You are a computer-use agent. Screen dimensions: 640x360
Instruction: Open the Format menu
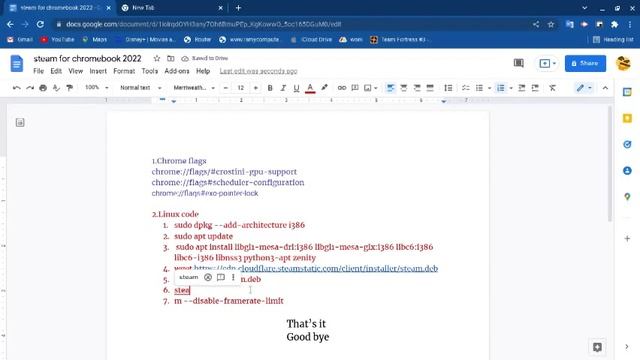click(x=124, y=71)
